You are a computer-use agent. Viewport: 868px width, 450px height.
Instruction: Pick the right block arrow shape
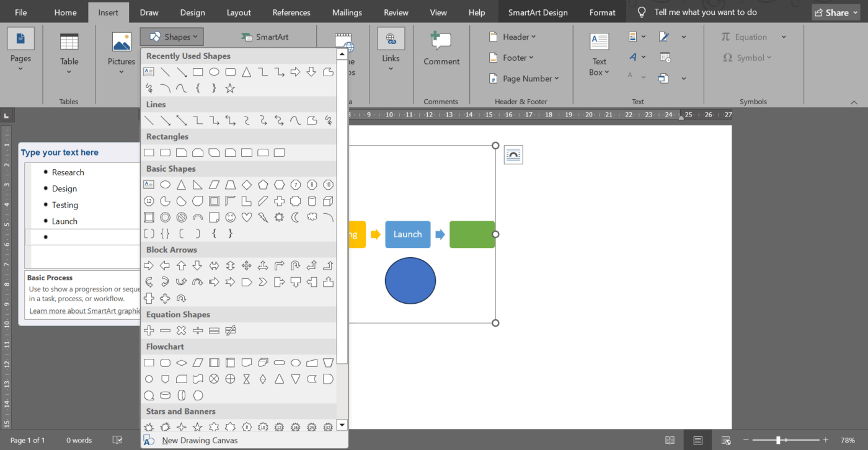[x=149, y=265]
